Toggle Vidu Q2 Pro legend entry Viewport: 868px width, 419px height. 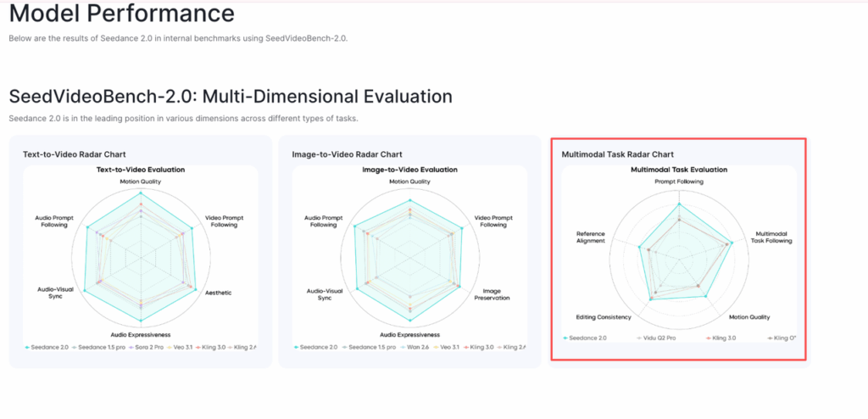tap(657, 338)
